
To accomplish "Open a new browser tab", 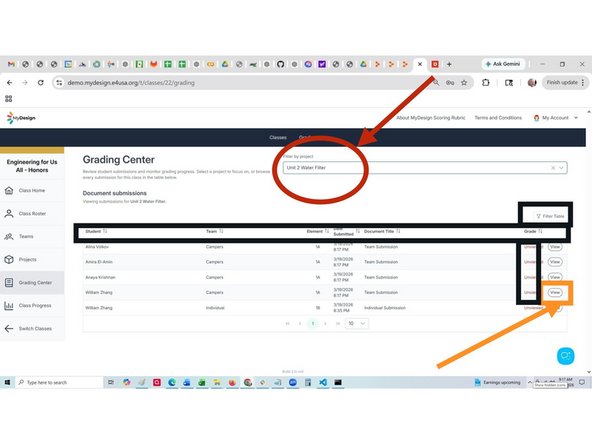I will [449, 64].
